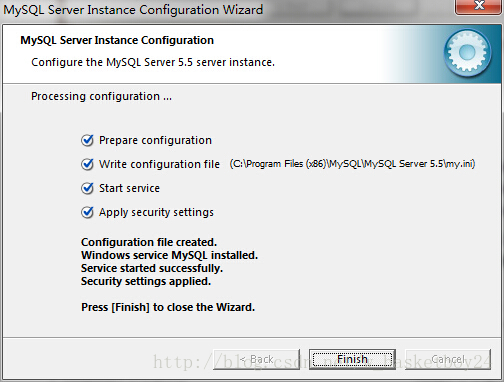This screenshot has width=504, height=382.
Task: Click the Apply security settings label
Action: pos(156,212)
